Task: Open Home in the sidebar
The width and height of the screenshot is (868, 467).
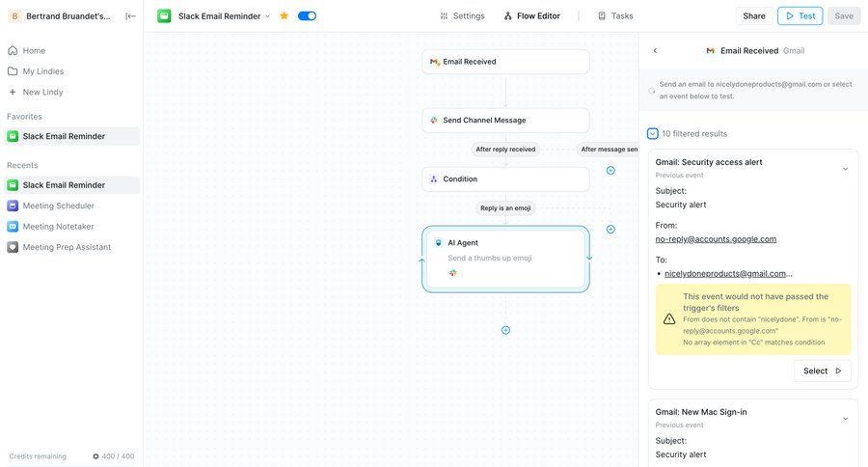Action: click(72, 50)
